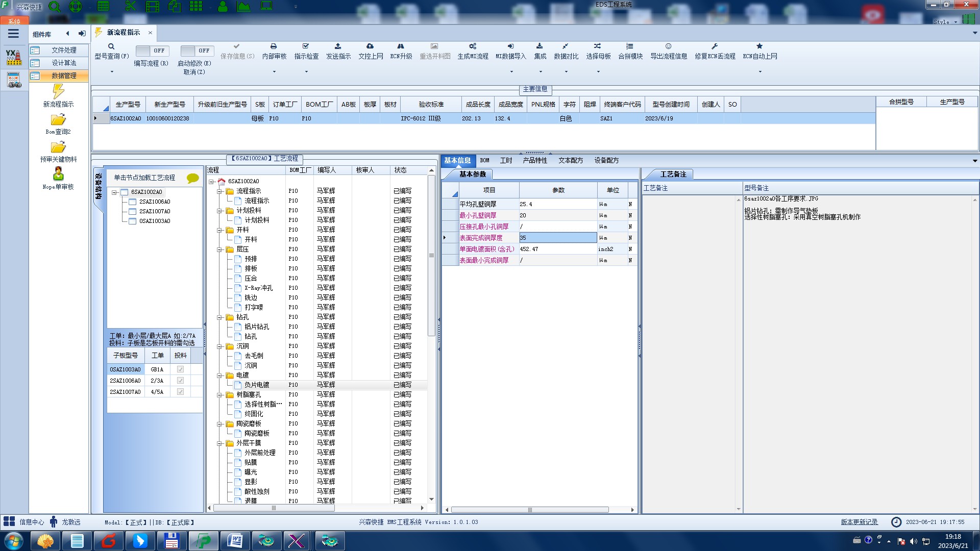980x551 pixels.
Task: Click the 数据对比 toolbar icon
Action: [566, 46]
